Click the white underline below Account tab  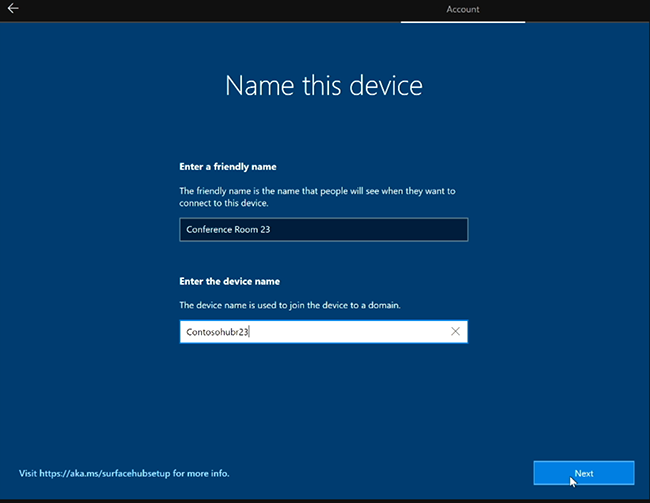pos(463,22)
